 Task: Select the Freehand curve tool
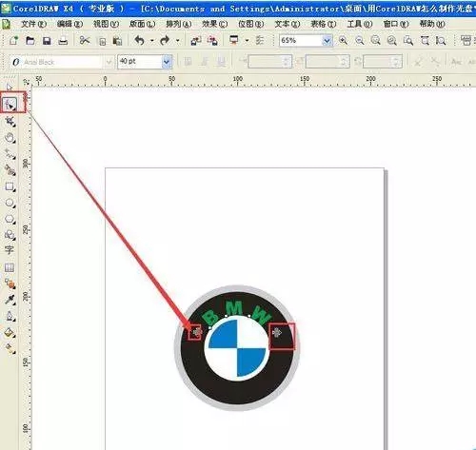10,154
